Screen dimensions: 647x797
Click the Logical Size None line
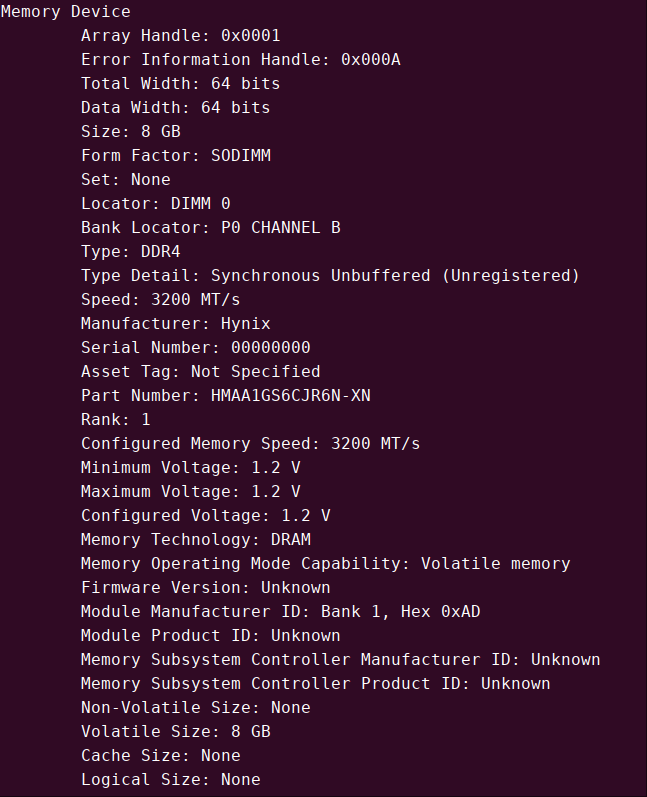tap(171, 779)
